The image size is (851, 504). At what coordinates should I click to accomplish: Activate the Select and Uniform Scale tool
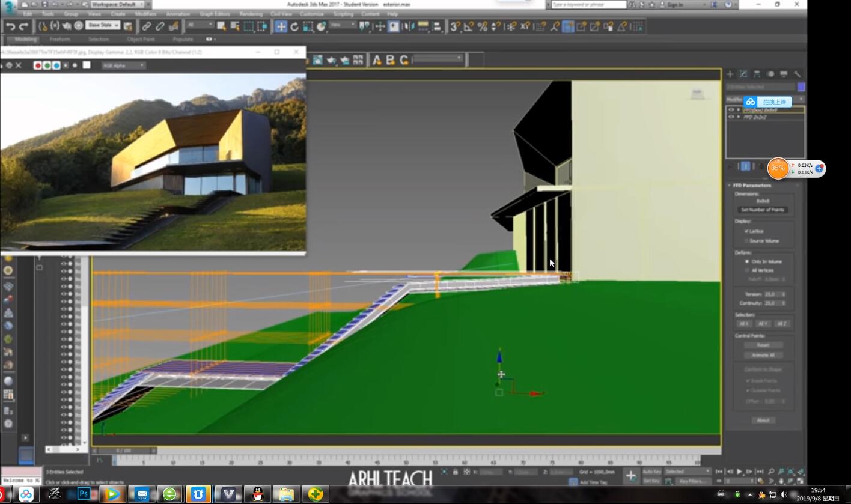click(x=308, y=26)
